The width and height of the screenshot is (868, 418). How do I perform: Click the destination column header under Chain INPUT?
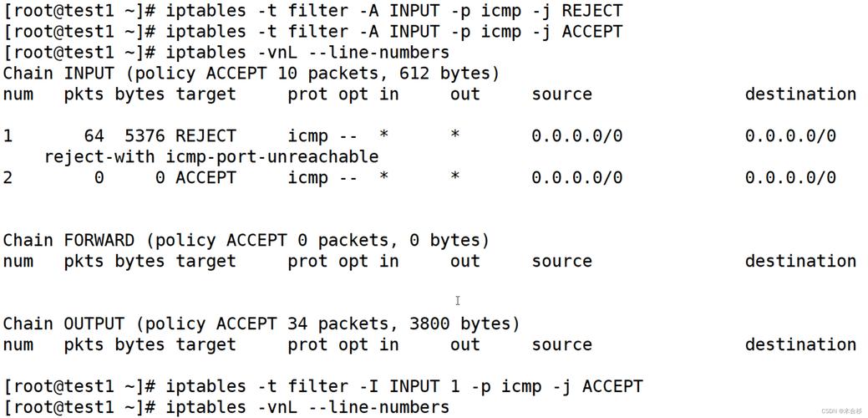(x=800, y=94)
